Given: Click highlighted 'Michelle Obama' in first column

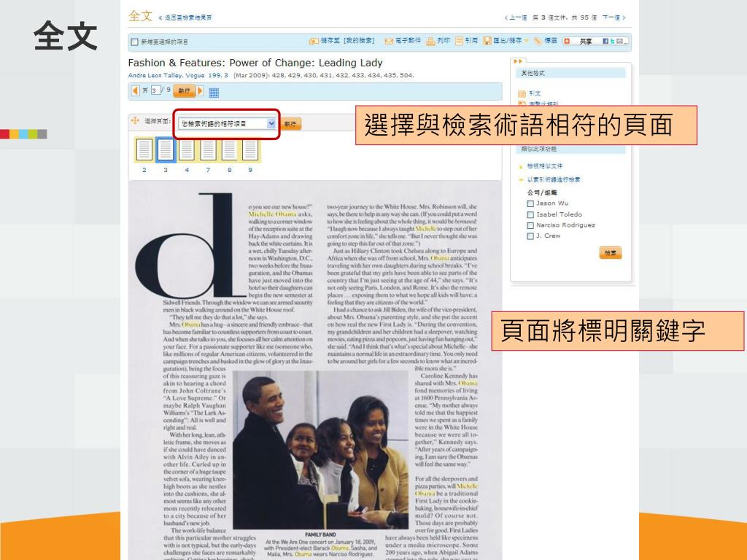Looking at the screenshot, I should (x=273, y=214).
